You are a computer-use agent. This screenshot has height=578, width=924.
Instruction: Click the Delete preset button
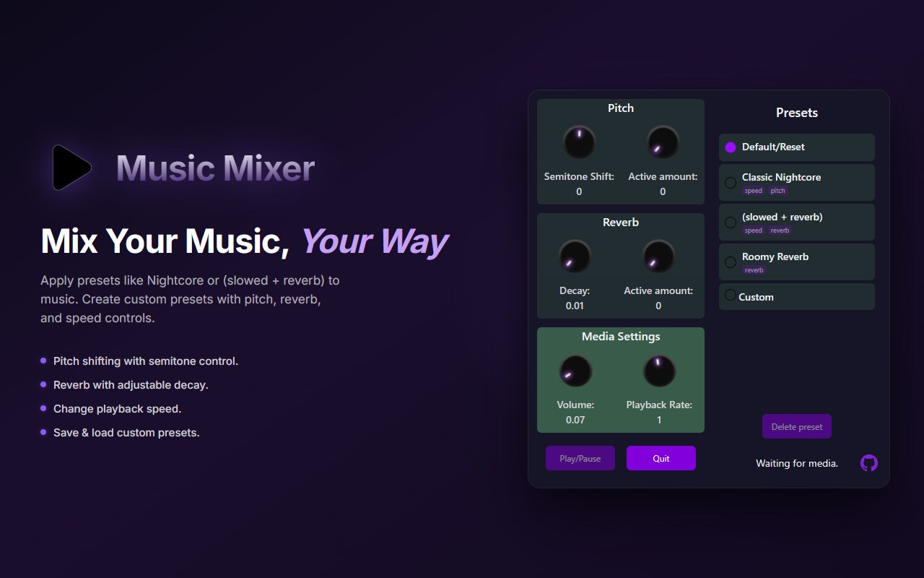click(x=796, y=426)
